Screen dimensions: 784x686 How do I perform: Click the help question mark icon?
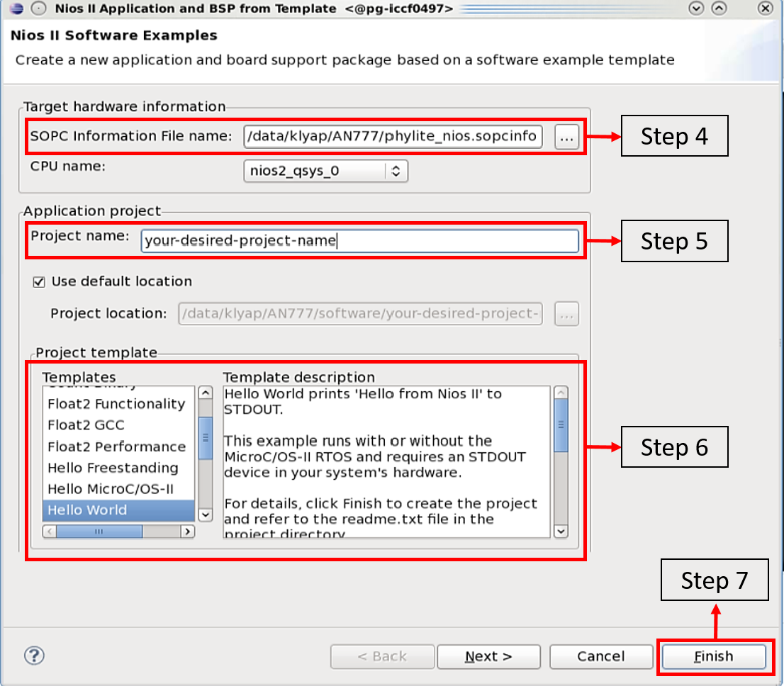point(34,656)
